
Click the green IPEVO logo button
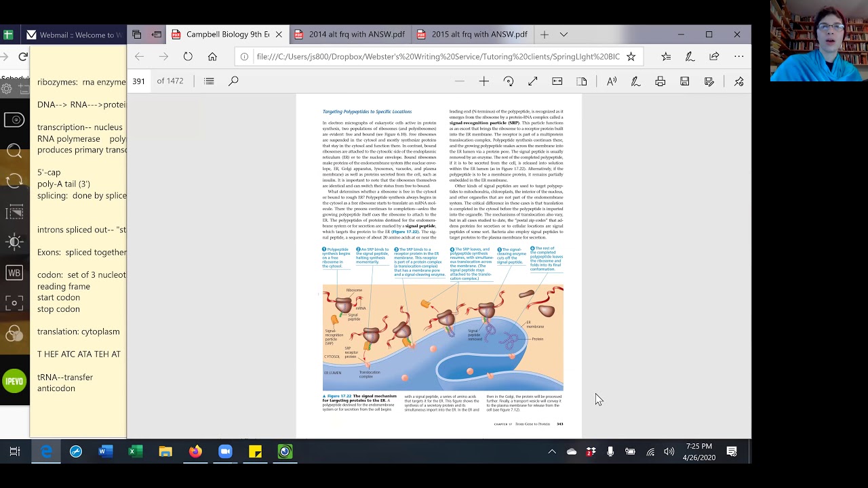point(14,381)
